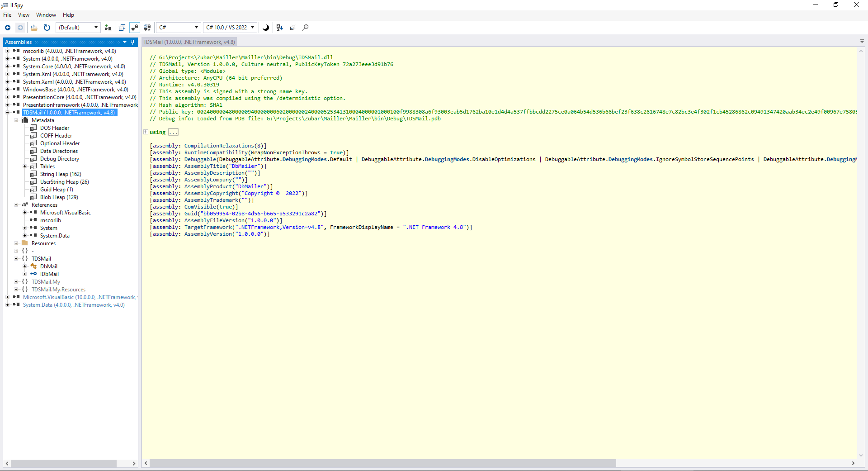The height and width of the screenshot is (471, 868).
Task: Open the File menu
Action: click(7, 15)
